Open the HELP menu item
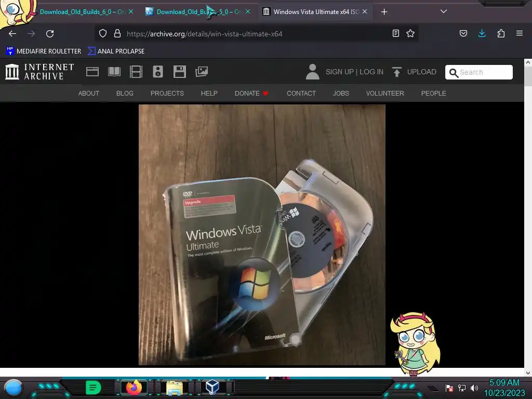Image resolution: width=532 pixels, height=399 pixels. 209,94
